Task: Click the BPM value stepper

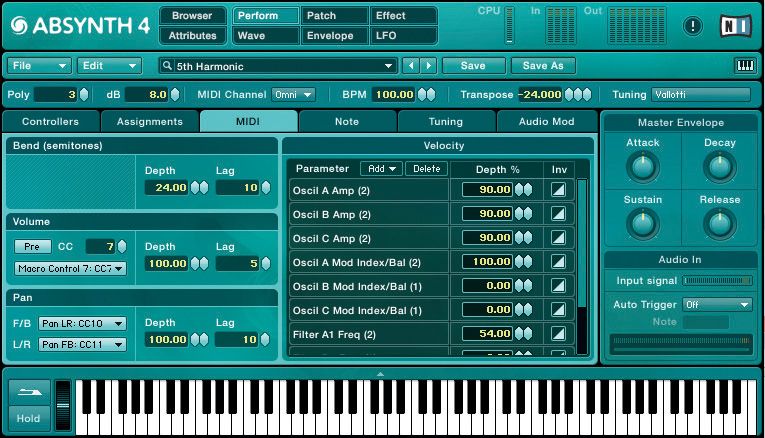Action: click(x=426, y=94)
